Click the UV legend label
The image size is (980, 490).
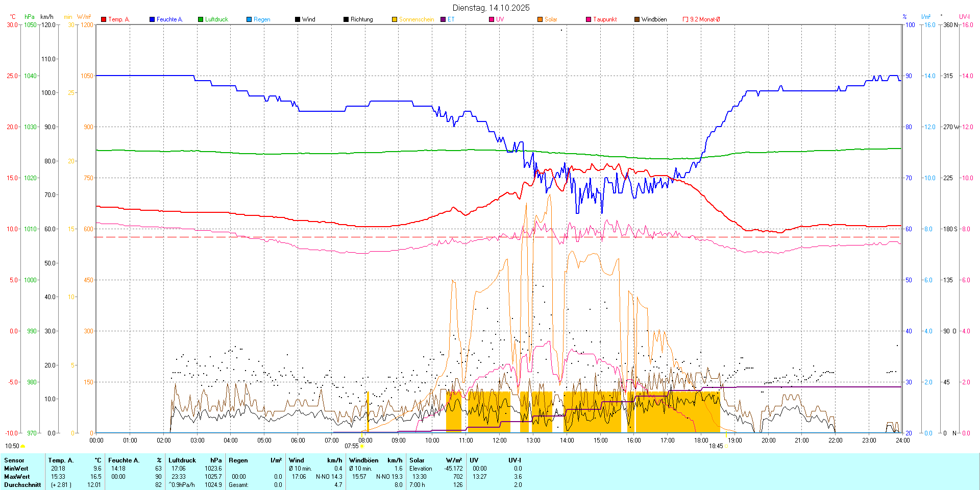coord(500,19)
